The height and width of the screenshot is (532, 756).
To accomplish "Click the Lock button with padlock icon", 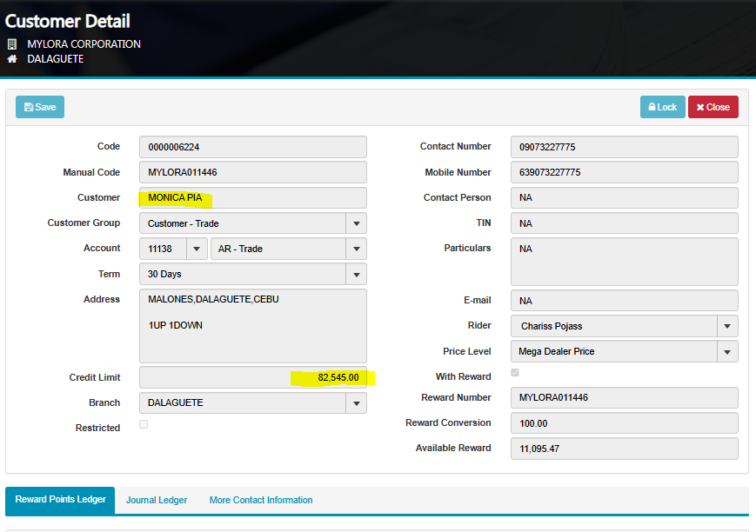I will 662,107.
